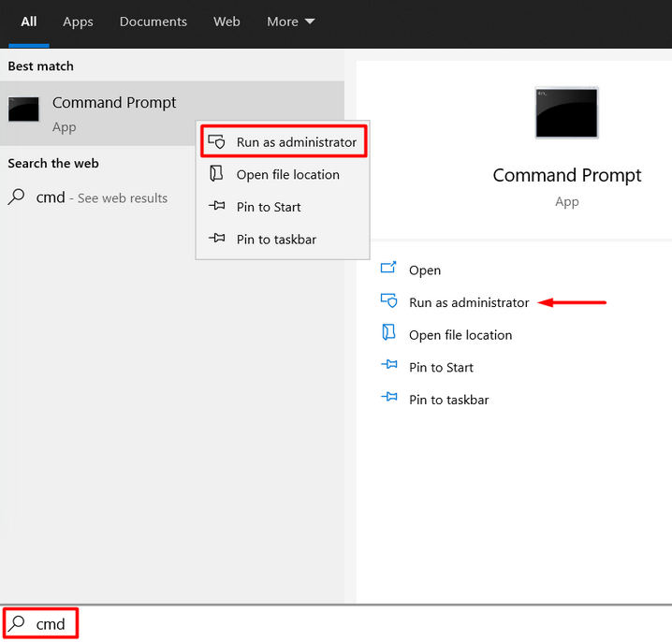Viewport: 672px width, 642px height.
Task: Switch to the Documents tab
Action: [x=153, y=22]
